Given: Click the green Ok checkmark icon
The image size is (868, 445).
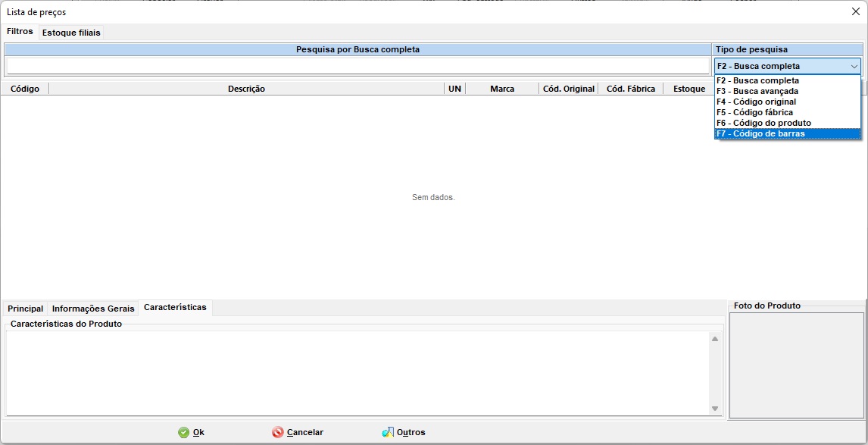Looking at the screenshot, I should coord(183,432).
